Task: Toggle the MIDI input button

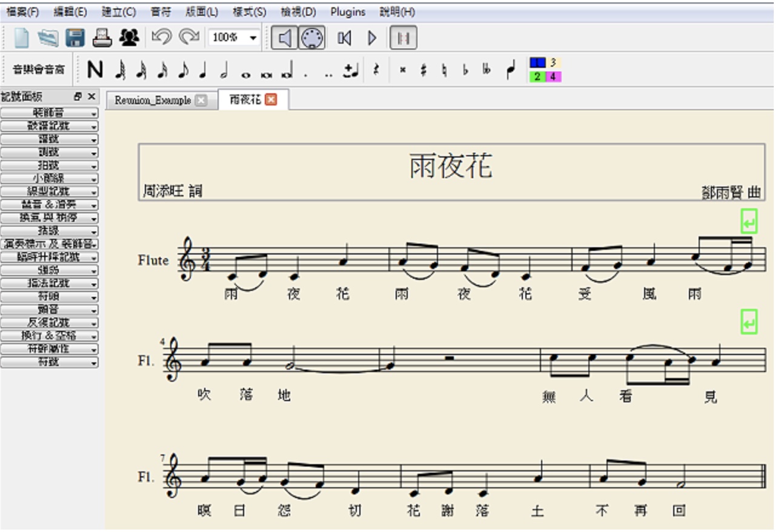Action: coord(312,38)
